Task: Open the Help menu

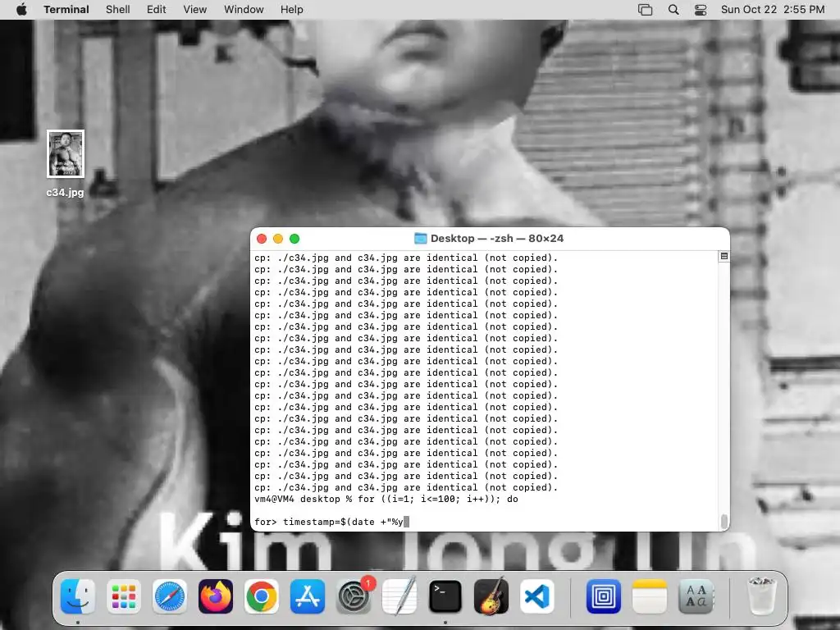Action: (292, 10)
